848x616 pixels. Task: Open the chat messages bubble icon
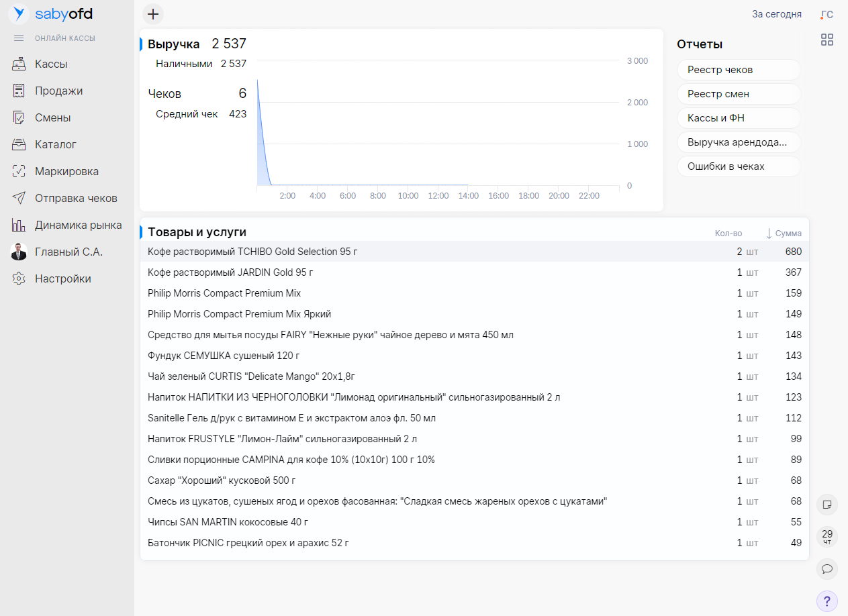[827, 569]
